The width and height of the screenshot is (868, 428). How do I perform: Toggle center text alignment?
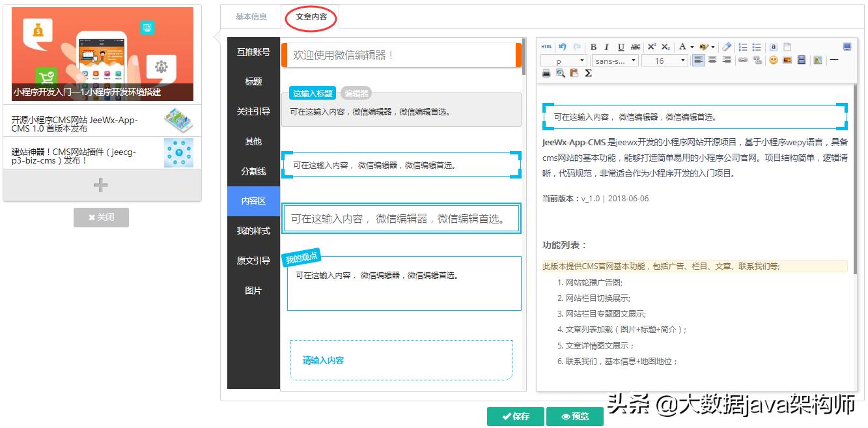tap(712, 61)
